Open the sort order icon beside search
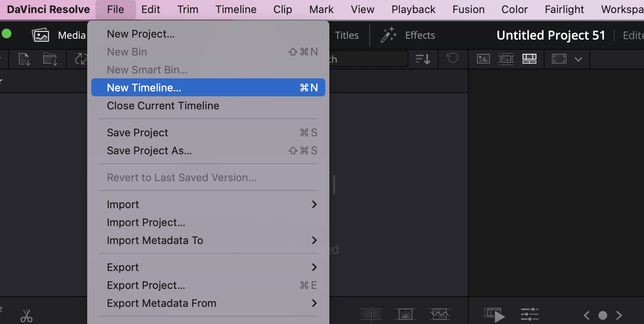 pos(423,59)
